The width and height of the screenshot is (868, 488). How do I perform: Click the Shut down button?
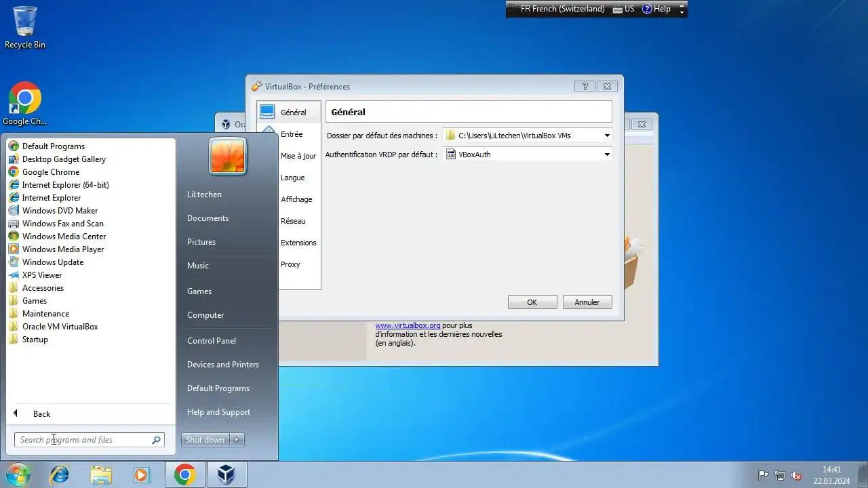coord(205,440)
